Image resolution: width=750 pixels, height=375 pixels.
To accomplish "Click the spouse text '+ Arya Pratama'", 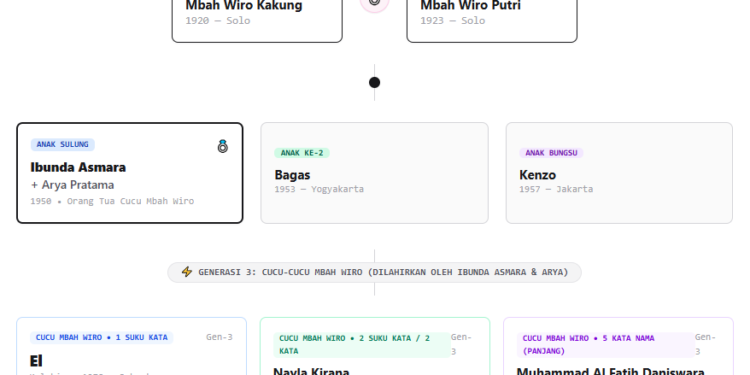I will pyautogui.click(x=72, y=185).
